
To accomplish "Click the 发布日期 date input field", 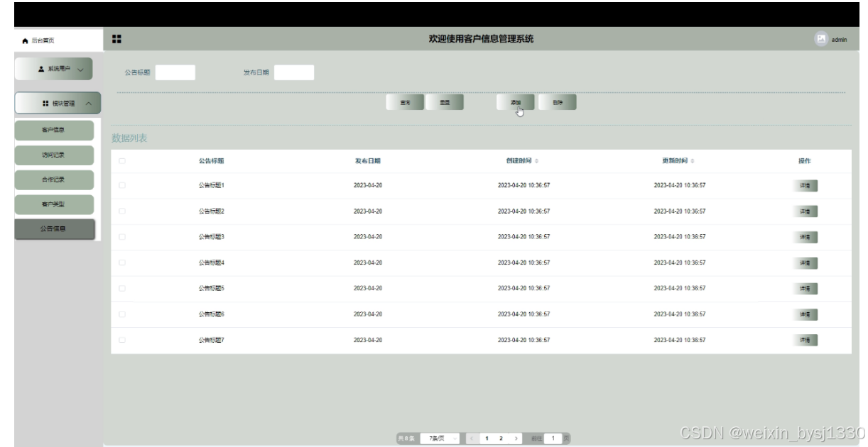I will point(294,72).
